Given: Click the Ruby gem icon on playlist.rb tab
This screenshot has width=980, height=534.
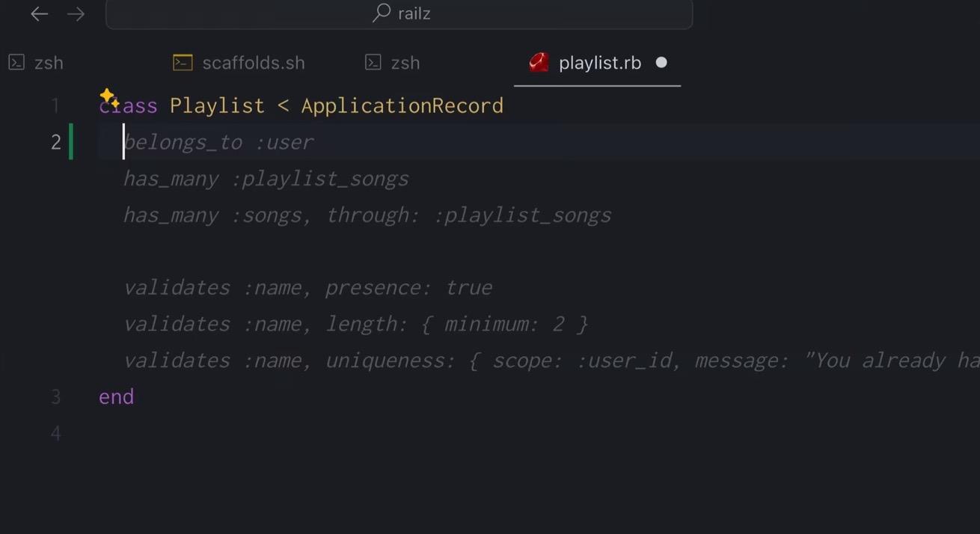Looking at the screenshot, I should (539, 63).
